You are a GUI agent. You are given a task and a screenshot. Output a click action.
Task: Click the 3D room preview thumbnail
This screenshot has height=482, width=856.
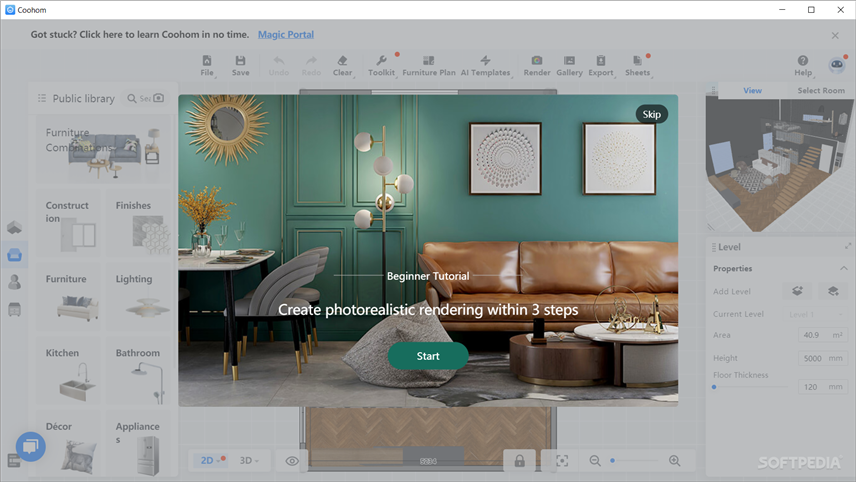(778, 165)
